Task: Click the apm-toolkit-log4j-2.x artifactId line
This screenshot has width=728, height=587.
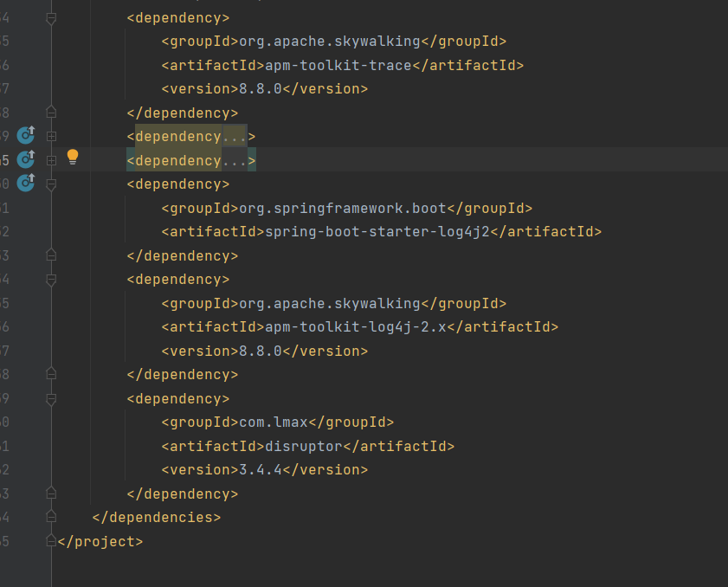Action: [x=360, y=327]
